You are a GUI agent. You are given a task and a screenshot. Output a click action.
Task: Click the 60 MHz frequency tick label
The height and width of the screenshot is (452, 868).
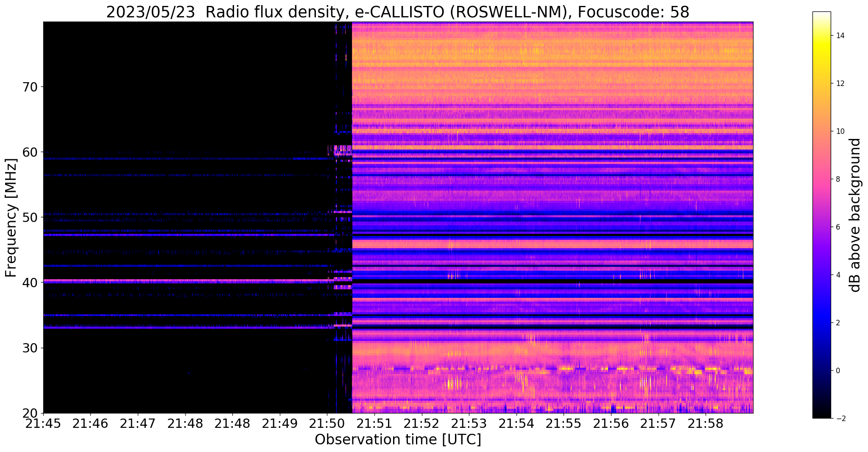click(30, 152)
